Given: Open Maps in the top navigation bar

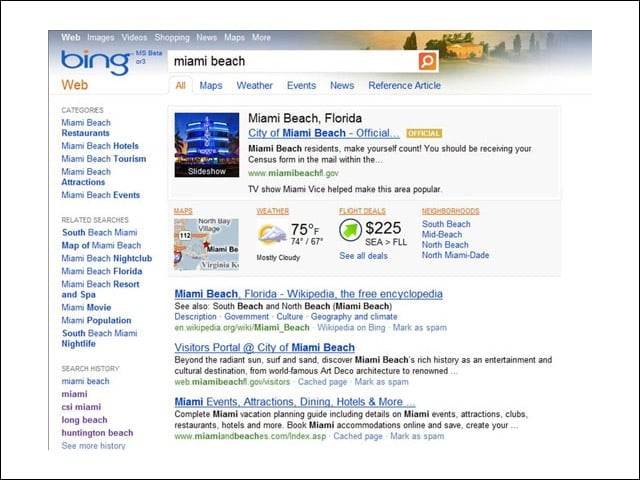Looking at the screenshot, I should click(234, 38).
